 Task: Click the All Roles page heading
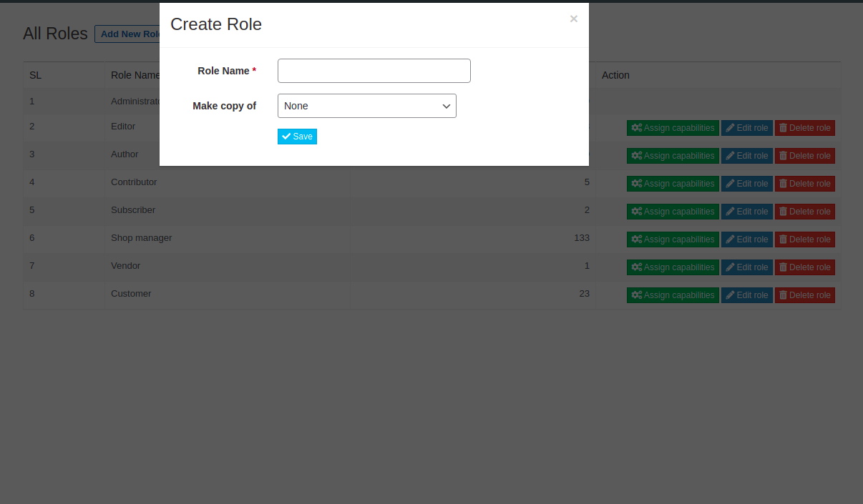pyautogui.click(x=55, y=34)
